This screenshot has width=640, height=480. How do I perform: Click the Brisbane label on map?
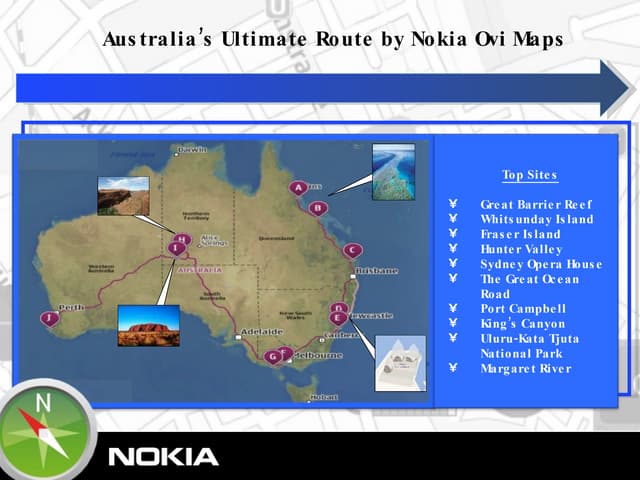pyautogui.click(x=376, y=271)
